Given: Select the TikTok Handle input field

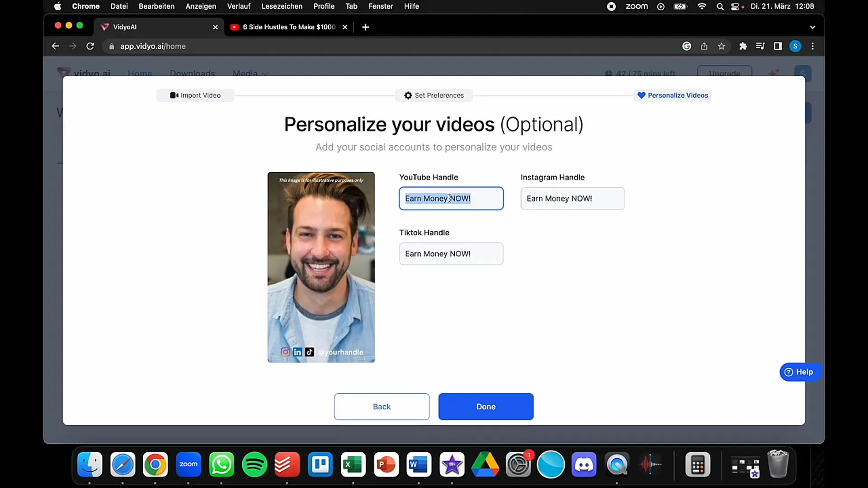Looking at the screenshot, I should 451,253.
